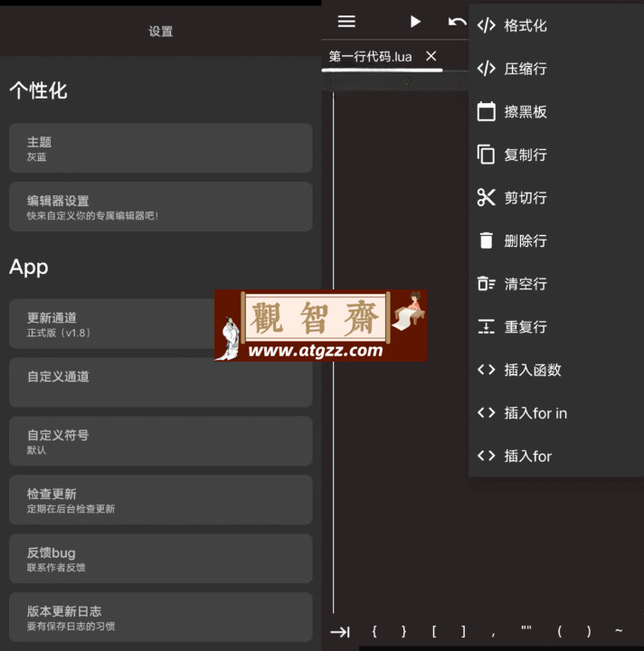Image resolution: width=644 pixels, height=651 pixels.
Task: Open 反馈bug feedback item
Action: pyautogui.click(x=161, y=559)
